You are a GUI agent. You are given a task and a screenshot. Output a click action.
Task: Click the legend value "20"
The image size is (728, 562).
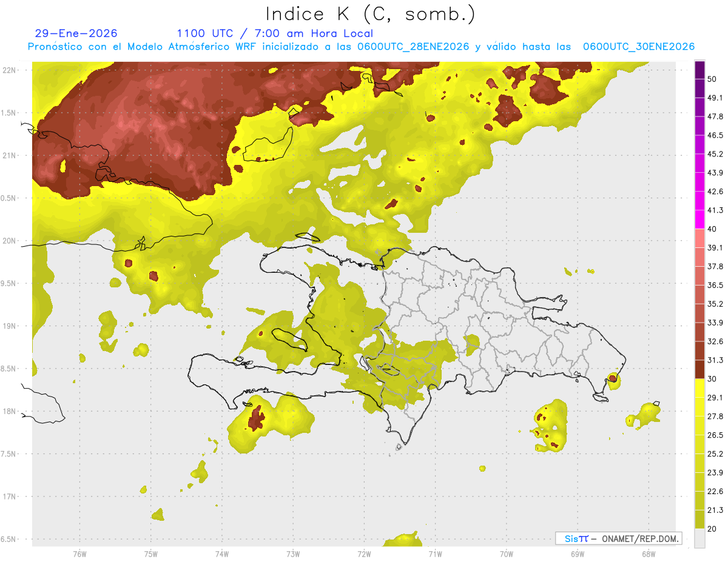coord(712,529)
